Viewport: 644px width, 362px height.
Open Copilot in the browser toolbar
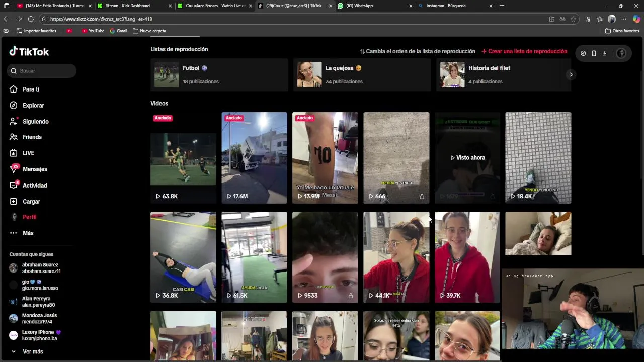click(x=636, y=19)
